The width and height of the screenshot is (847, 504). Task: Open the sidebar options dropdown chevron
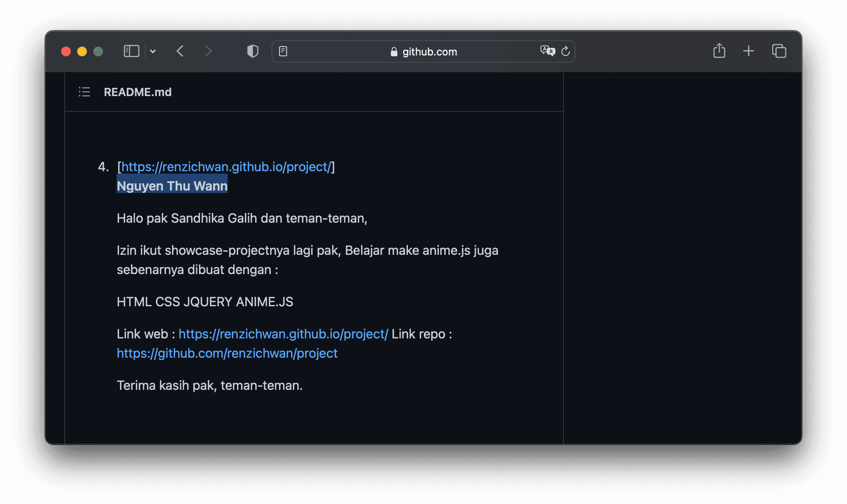click(153, 51)
